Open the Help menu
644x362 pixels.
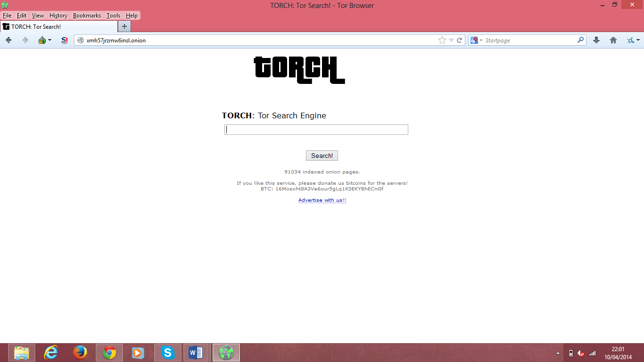132,16
